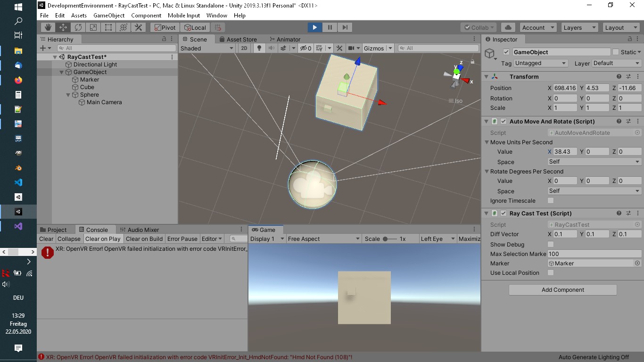The height and width of the screenshot is (362, 644).
Task: Select the Hand tool in the toolbar
Action: pos(48,27)
